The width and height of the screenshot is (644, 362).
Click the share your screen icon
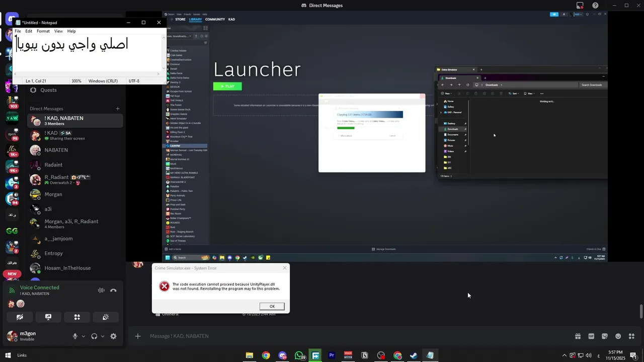click(x=48, y=317)
